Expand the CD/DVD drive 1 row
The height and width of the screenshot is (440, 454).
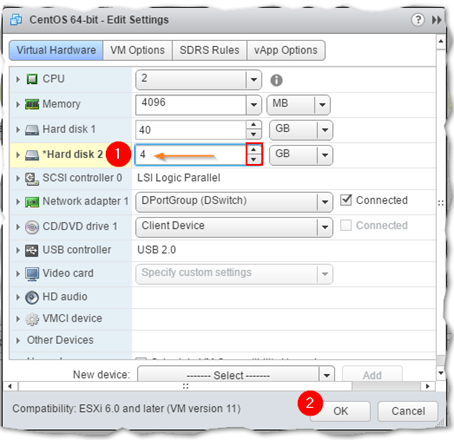point(18,227)
